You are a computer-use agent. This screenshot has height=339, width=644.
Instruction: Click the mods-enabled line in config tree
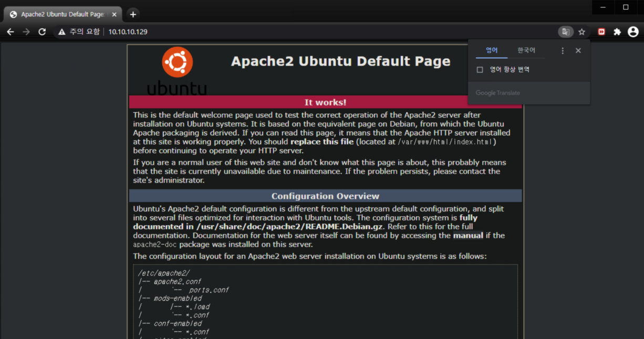coord(178,299)
